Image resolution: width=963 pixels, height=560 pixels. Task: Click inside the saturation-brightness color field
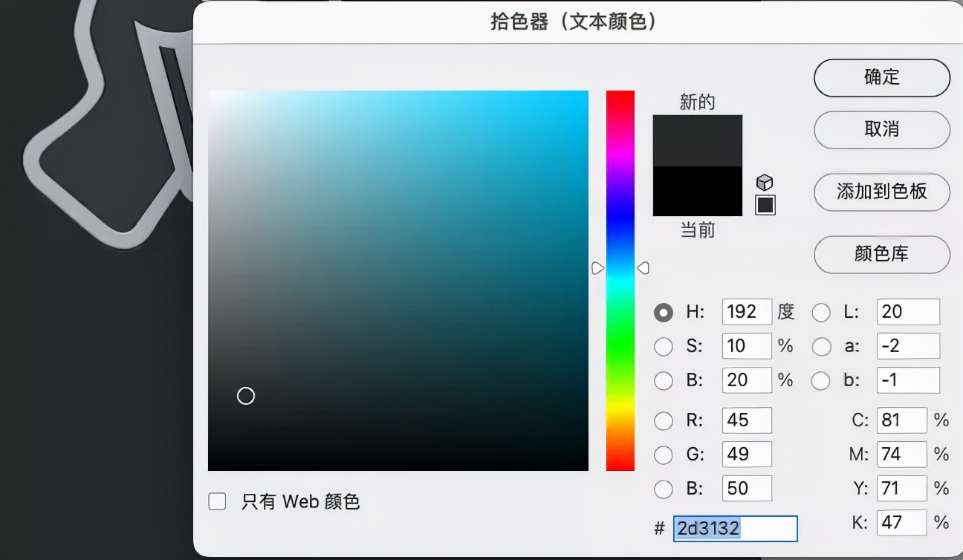pyautogui.click(x=398, y=280)
